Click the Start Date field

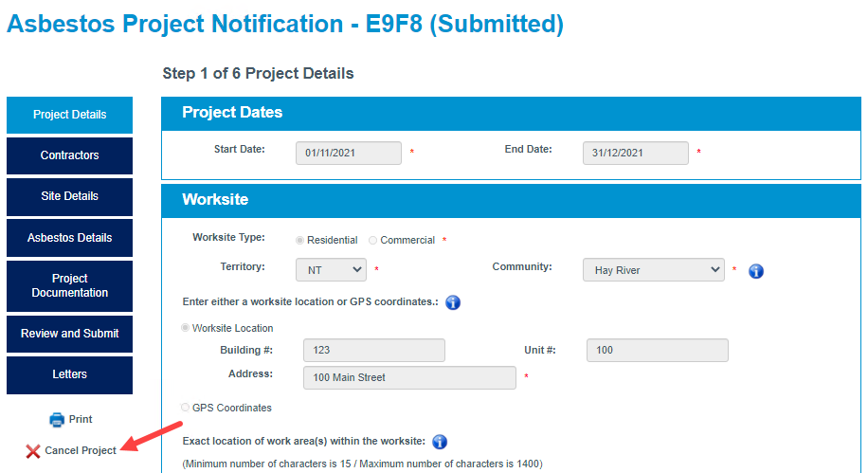348,153
